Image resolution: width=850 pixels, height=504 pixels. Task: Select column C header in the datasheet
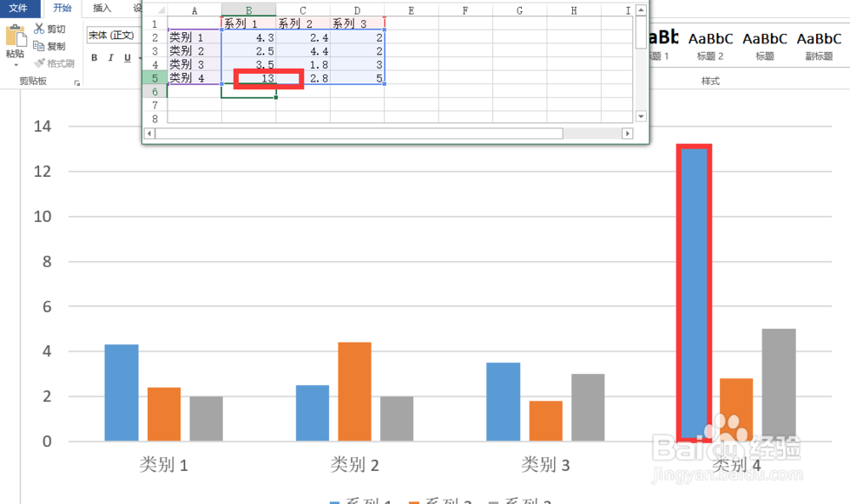tap(303, 10)
